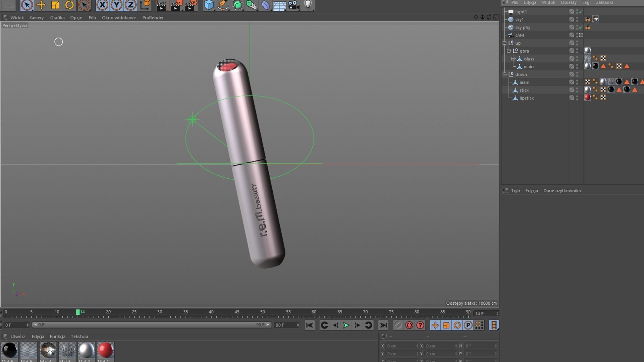Open Tryb menu in attributes panel

[x=516, y=191]
